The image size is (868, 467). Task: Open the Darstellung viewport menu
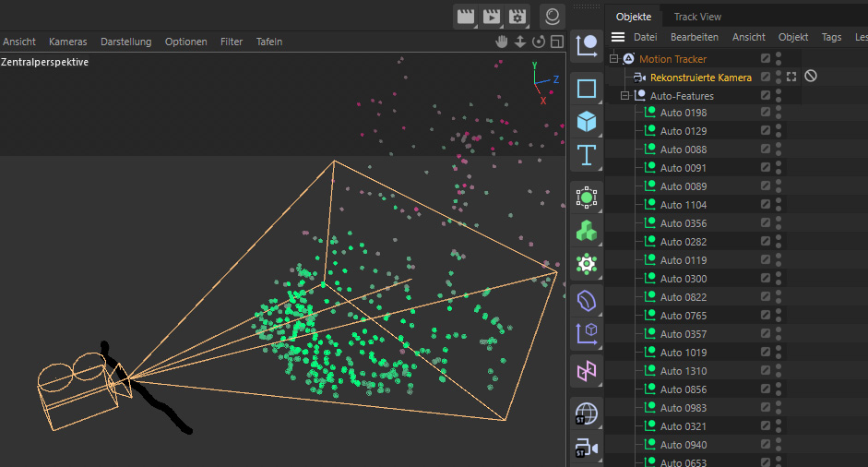point(125,42)
